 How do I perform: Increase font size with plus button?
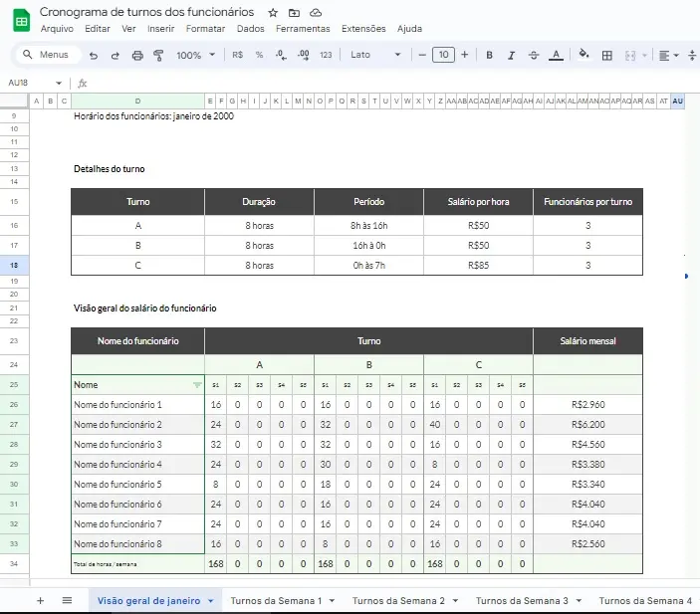465,55
